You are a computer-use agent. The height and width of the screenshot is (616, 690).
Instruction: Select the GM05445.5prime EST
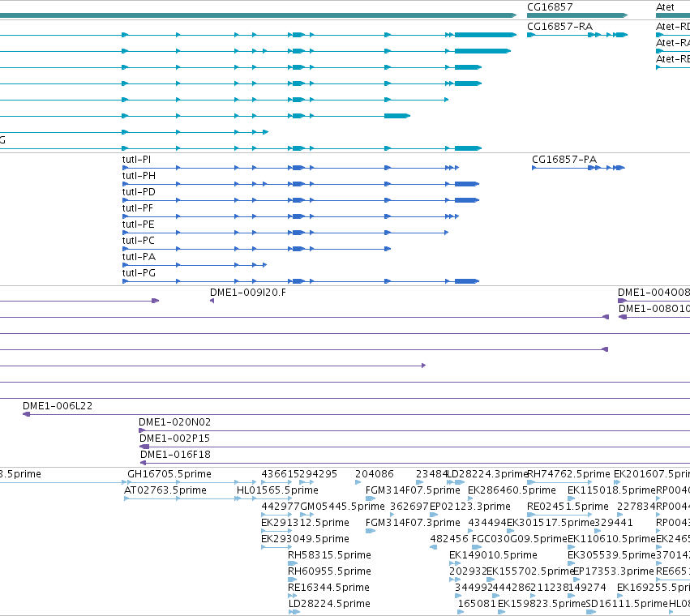click(306, 515)
